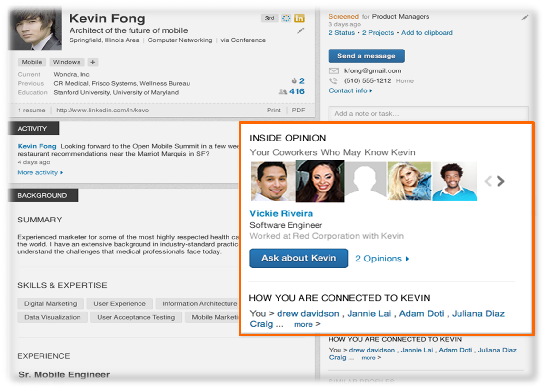Screen dimensions: 548x392
Task: Open Vickie Riveira's profile link
Action: pos(281,213)
